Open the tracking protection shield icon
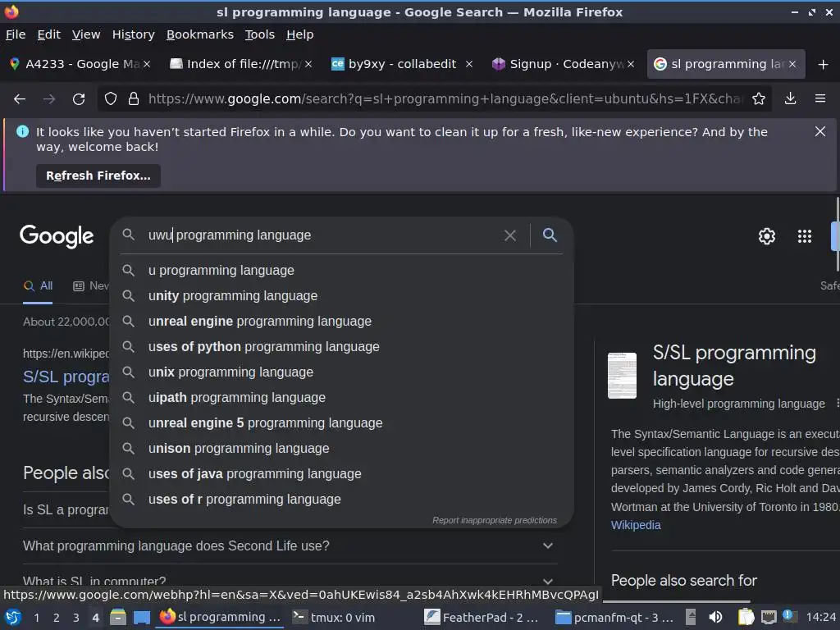This screenshot has height=630, width=840. tap(111, 98)
